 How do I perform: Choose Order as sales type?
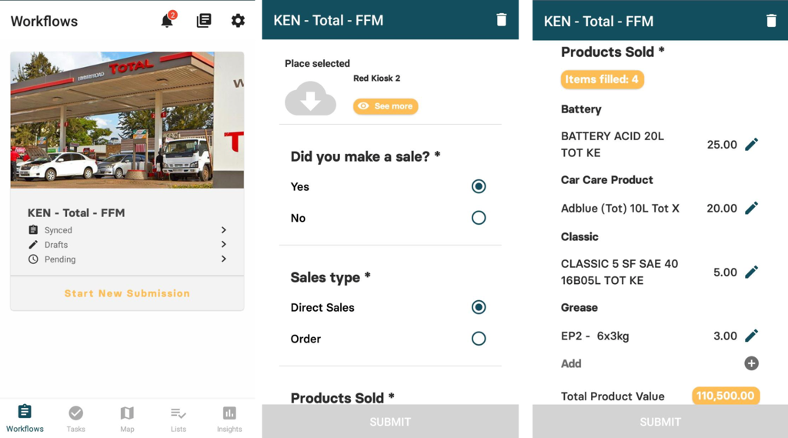click(478, 339)
